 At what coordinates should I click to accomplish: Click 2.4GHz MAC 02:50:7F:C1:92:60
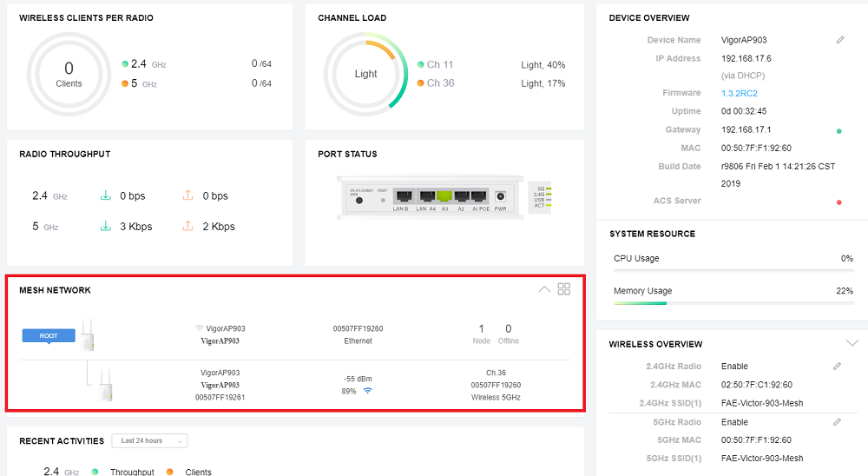[x=757, y=385]
